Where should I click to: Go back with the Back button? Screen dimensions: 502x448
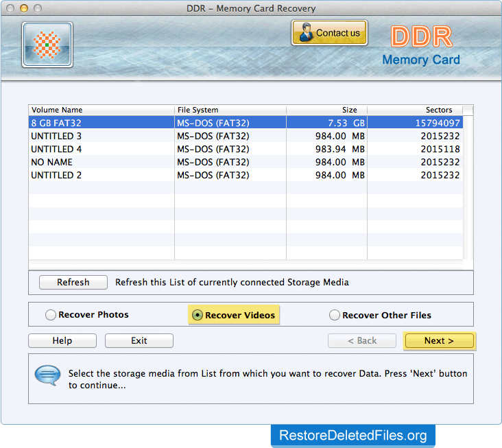coord(362,340)
